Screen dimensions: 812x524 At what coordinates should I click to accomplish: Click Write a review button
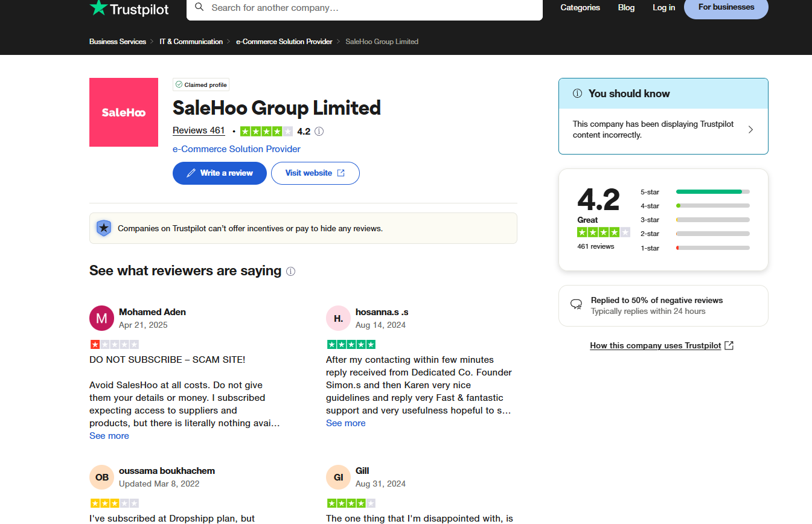pyautogui.click(x=220, y=173)
